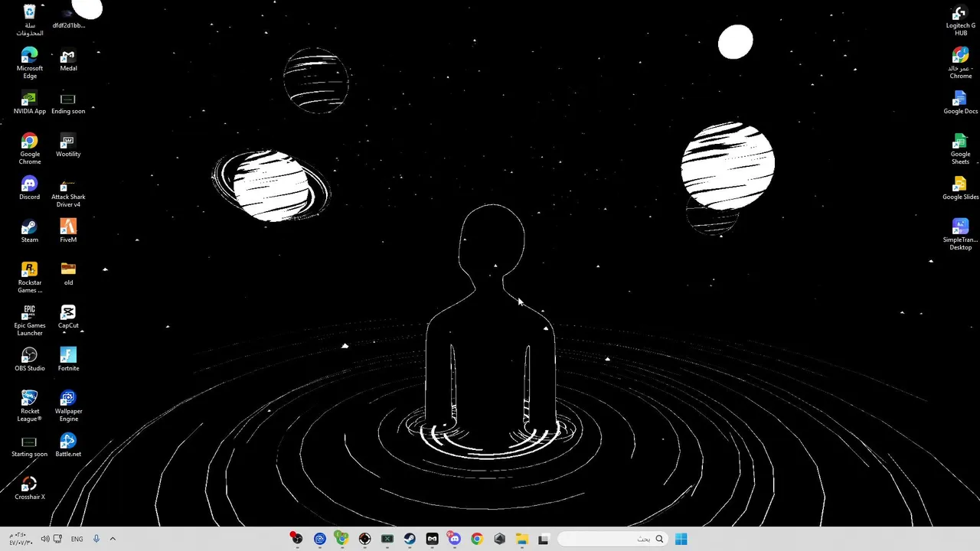The image size is (980, 551).
Task: Launch OBS Studio desktop shortcut
Action: [29, 360]
